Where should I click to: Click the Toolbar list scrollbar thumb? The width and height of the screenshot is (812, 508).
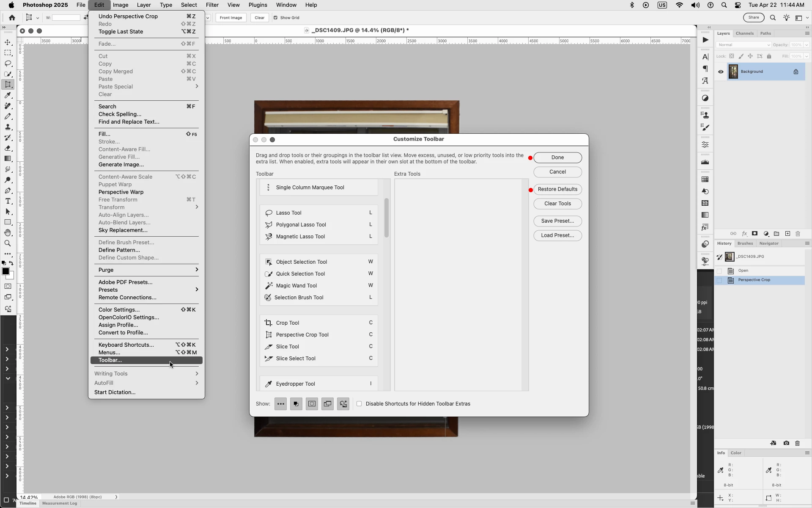click(386, 218)
